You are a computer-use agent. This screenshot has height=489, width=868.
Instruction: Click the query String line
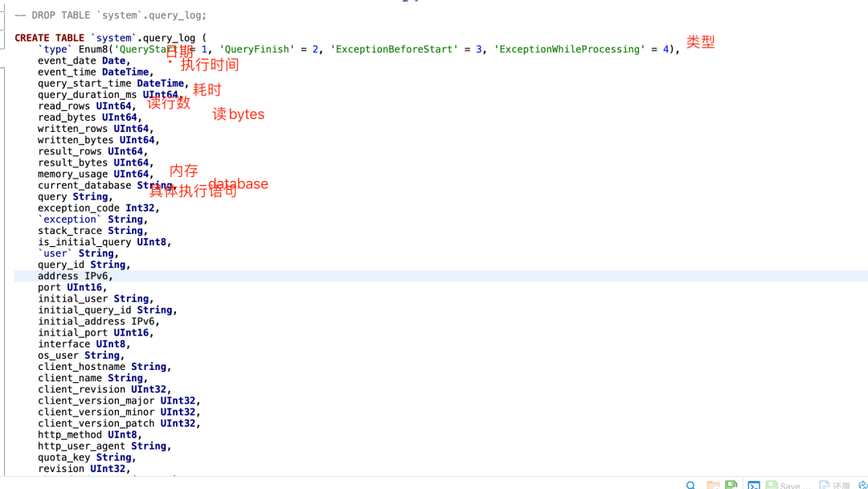click(x=75, y=196)
